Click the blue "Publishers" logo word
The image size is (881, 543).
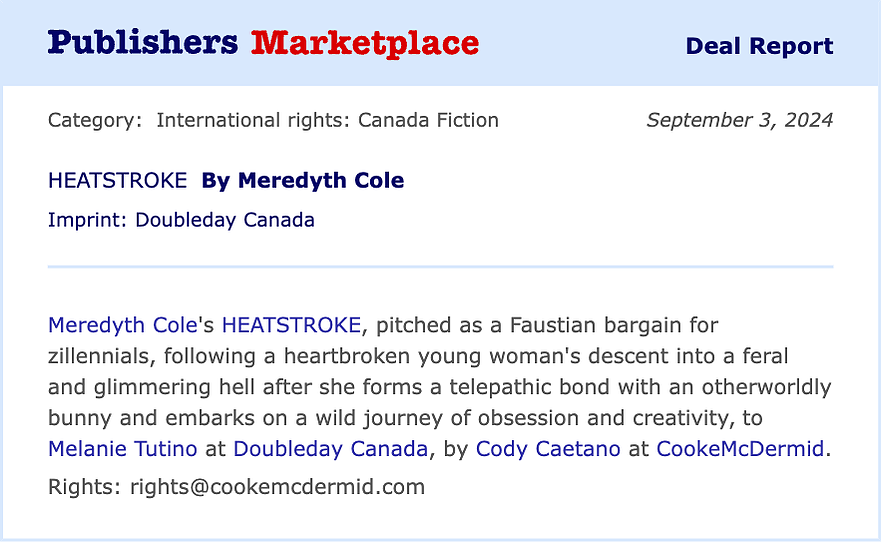pos(143,43)
